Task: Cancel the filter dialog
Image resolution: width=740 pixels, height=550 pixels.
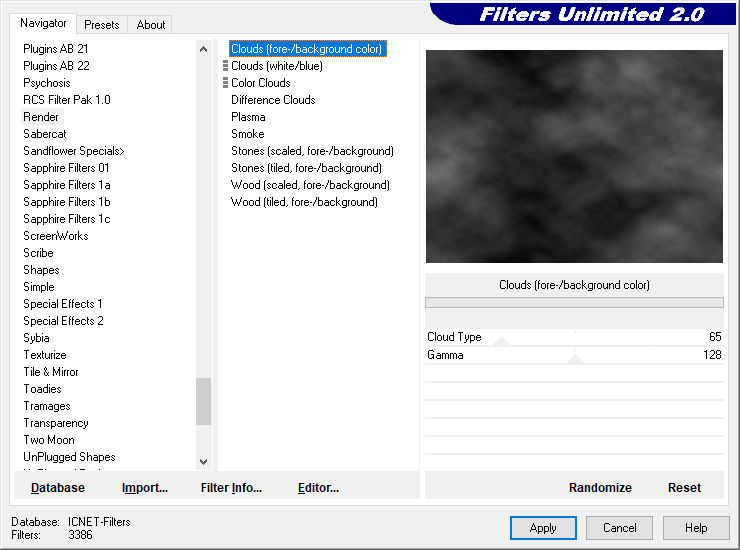Action: 620,528
